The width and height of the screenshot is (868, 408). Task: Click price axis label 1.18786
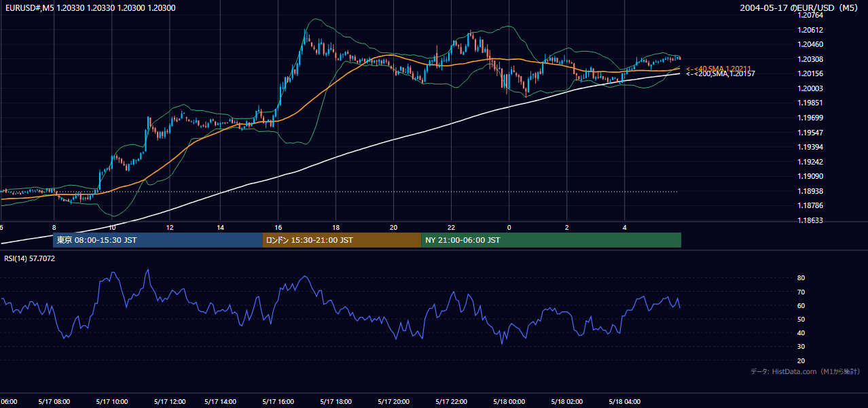[x=810, y=205]
